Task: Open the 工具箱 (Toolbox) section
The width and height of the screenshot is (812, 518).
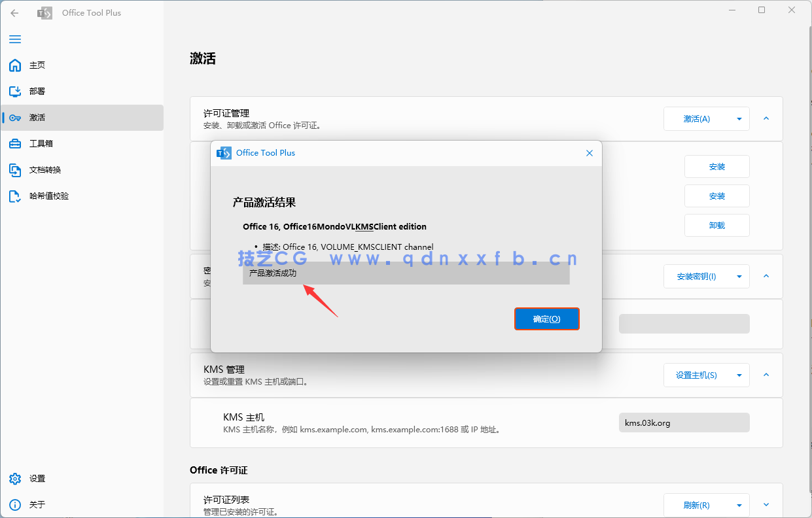Action: tap(14, 143)
